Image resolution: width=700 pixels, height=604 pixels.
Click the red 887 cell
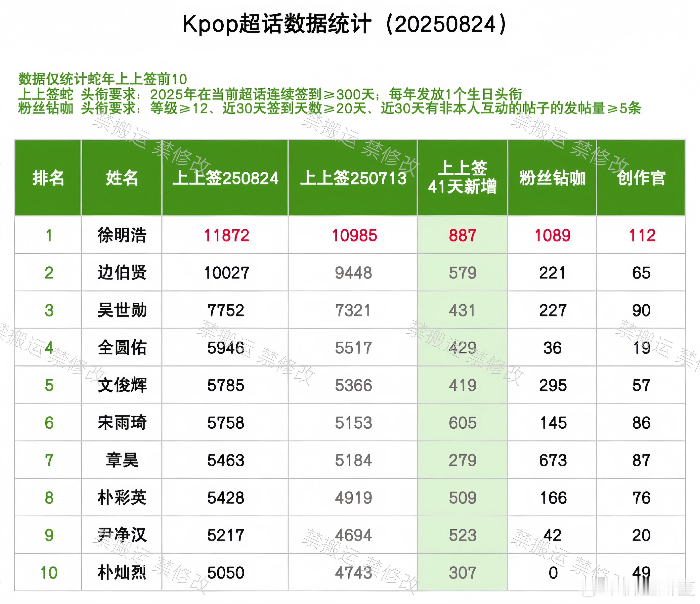pyautogui.click(x=462, y=235)
